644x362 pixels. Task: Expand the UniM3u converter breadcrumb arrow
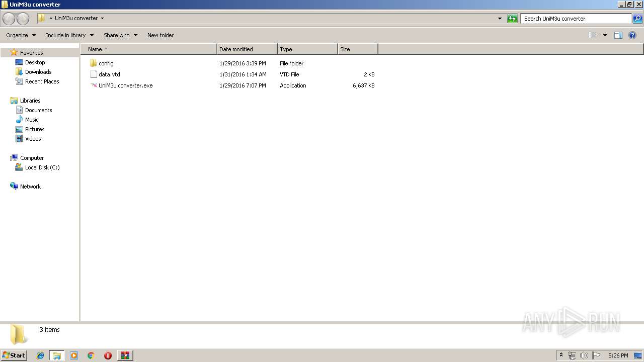click(x=102, y=18)
